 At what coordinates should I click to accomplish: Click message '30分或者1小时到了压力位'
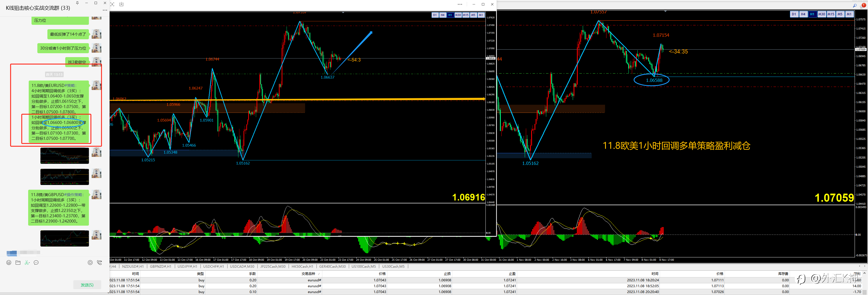tap(63, 48)
